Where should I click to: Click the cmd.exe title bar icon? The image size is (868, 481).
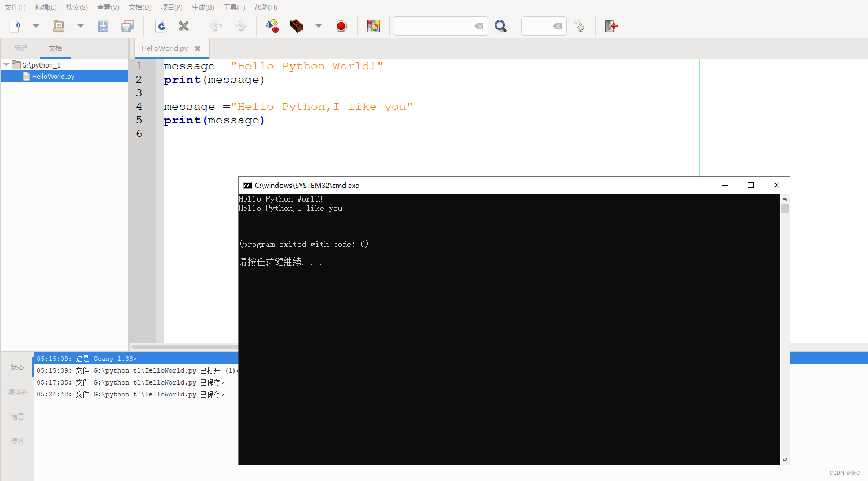[x=248, y=186]
